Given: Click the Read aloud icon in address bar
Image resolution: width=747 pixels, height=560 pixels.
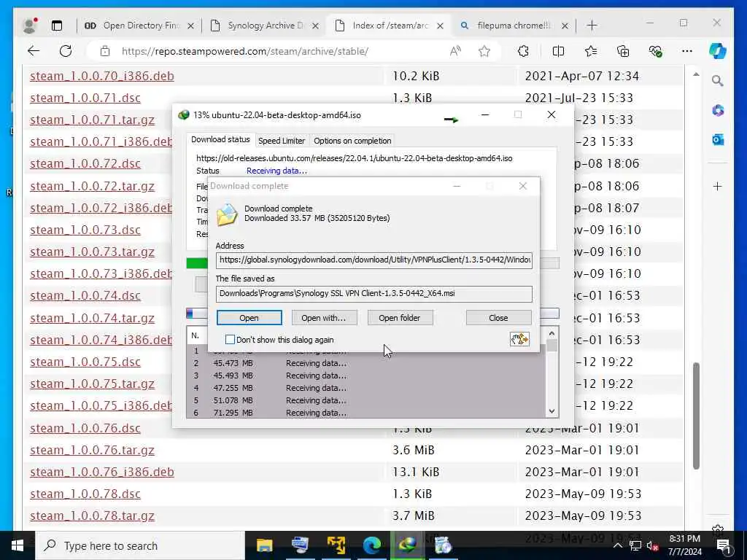Looking at the screenshot, I should pos(455,51).
